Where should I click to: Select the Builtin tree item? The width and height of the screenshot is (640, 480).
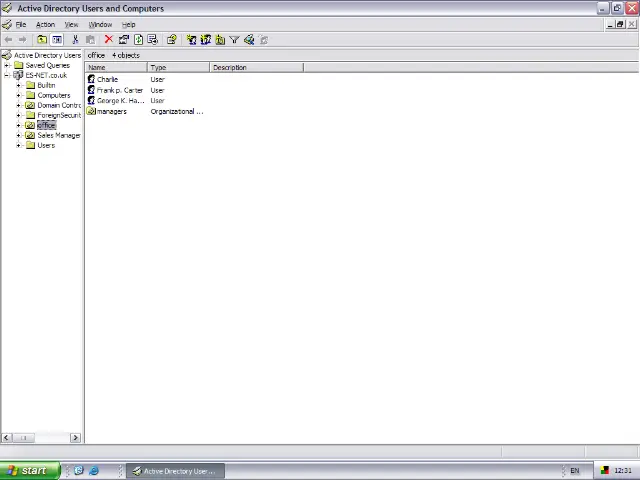click(x=46, y=85)
